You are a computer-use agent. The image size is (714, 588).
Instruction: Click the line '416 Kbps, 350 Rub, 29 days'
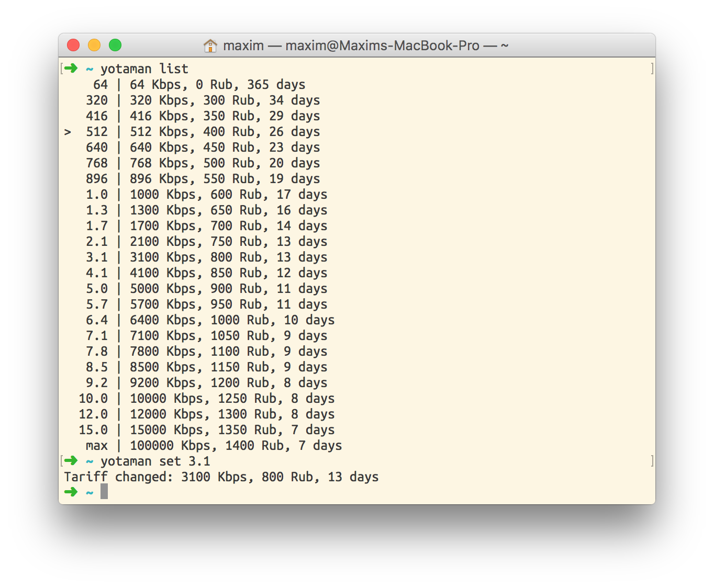[225, 116]
